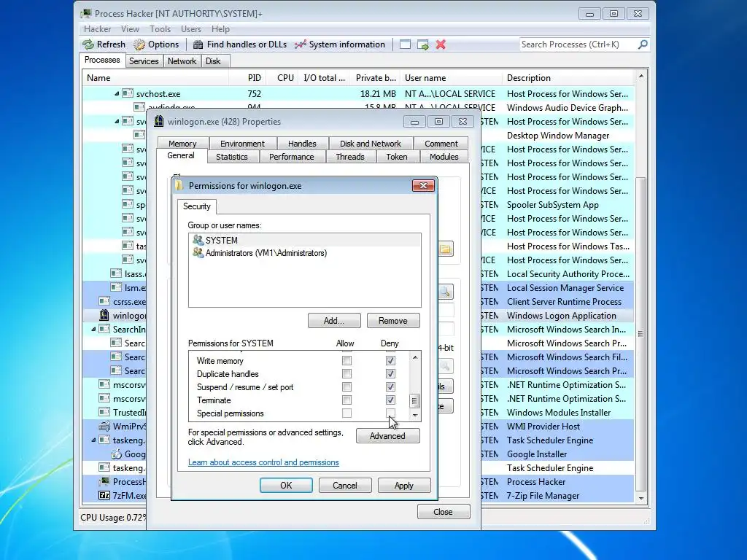747x560 pixels.
Task: Click the lsass.exe process icon
Action: 116,273
